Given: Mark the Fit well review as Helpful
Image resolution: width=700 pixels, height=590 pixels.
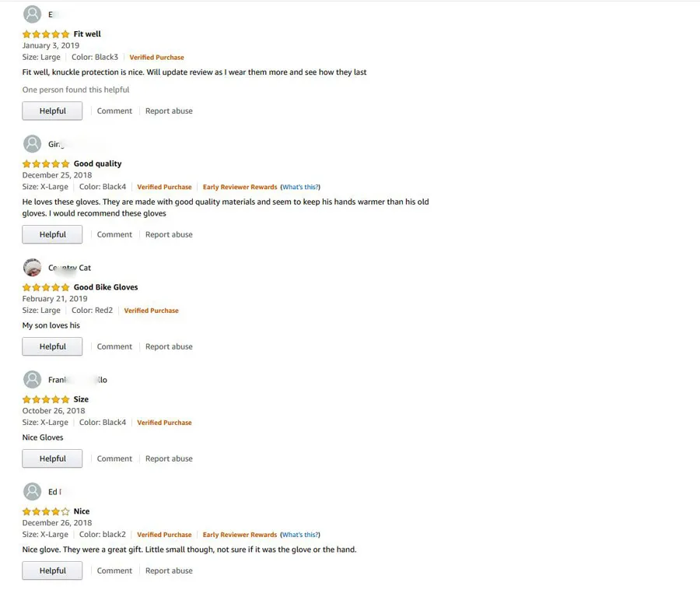Looking at the screenshot, I should [52, 111].
